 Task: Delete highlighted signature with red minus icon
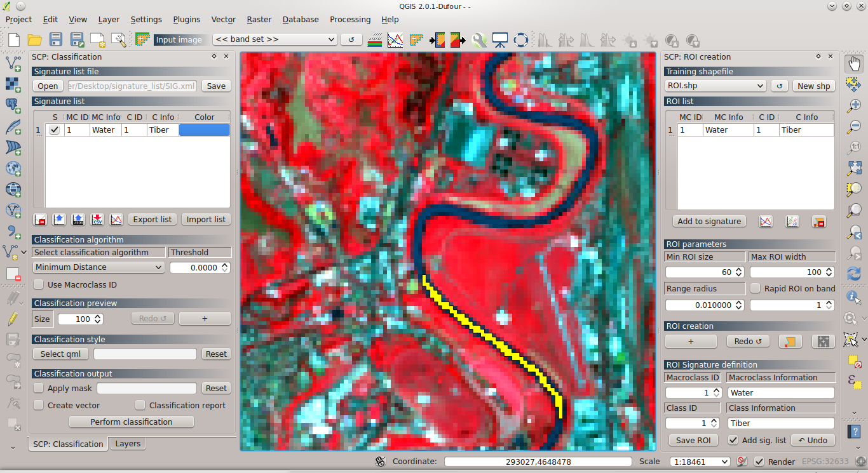[x=39, y=219]
